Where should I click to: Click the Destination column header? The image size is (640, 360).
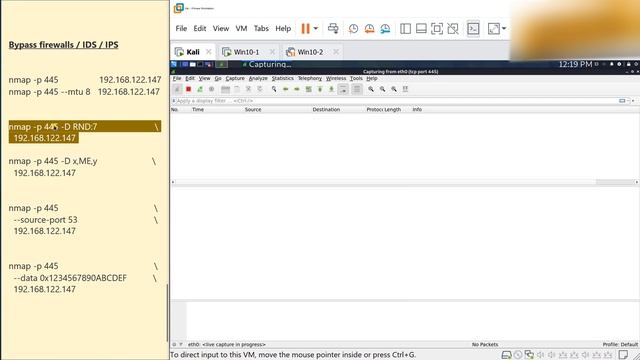click(x=326, y=109)
